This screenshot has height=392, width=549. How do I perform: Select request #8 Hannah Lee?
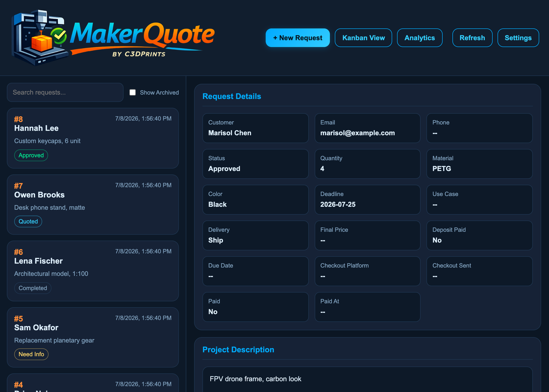pos(93,138)
